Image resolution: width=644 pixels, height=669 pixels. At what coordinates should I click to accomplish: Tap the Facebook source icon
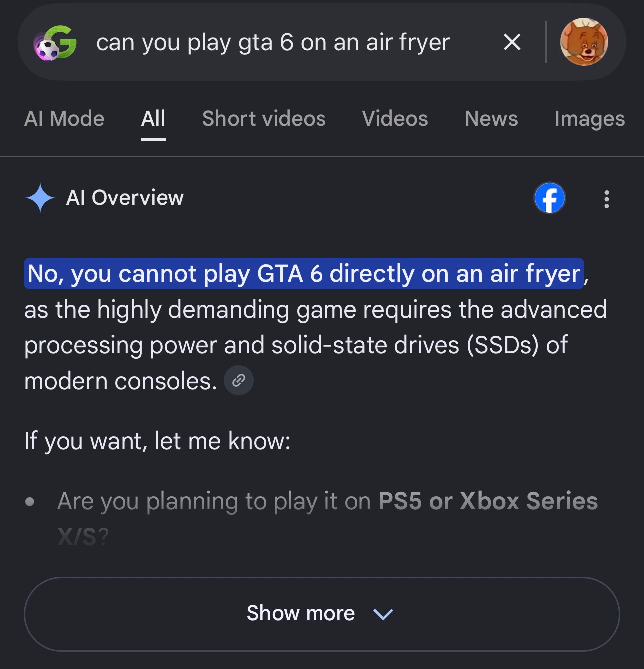pos(549,198)
